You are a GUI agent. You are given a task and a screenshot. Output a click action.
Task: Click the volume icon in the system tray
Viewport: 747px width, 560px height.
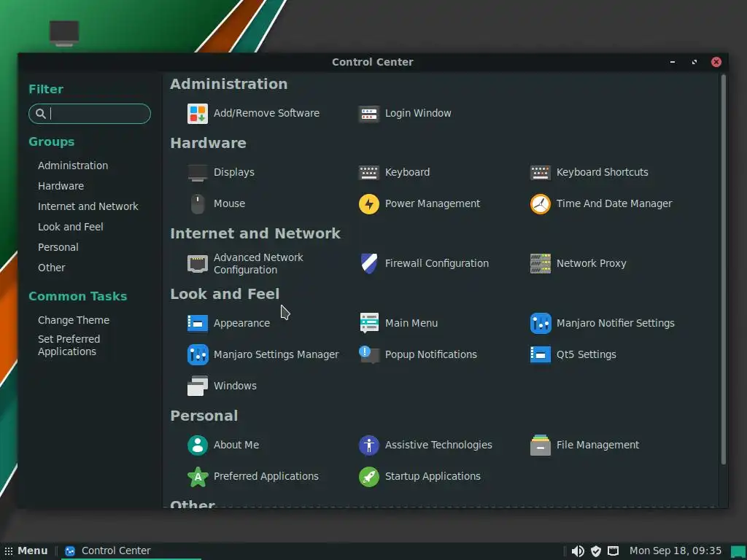(578, 551)
